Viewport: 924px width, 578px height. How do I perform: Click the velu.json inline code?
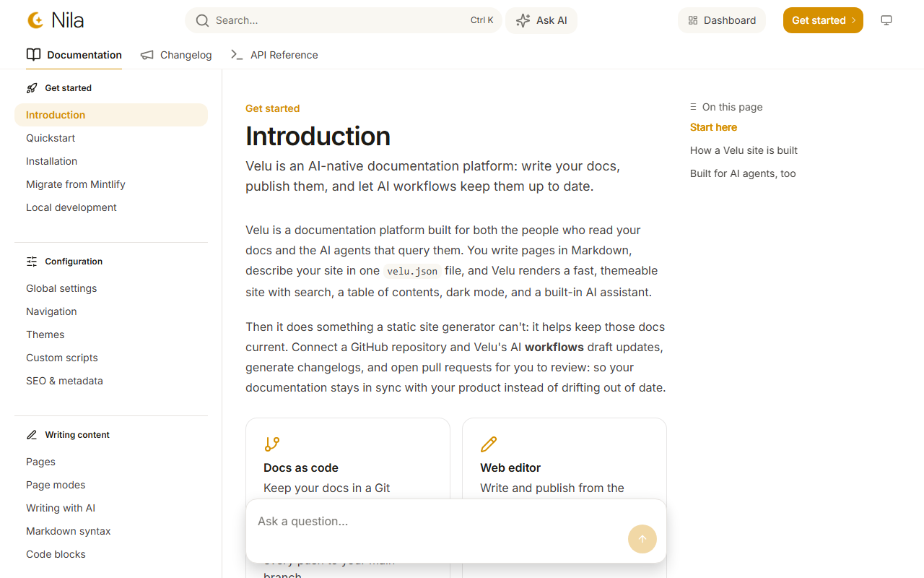(x=411, y=272)
